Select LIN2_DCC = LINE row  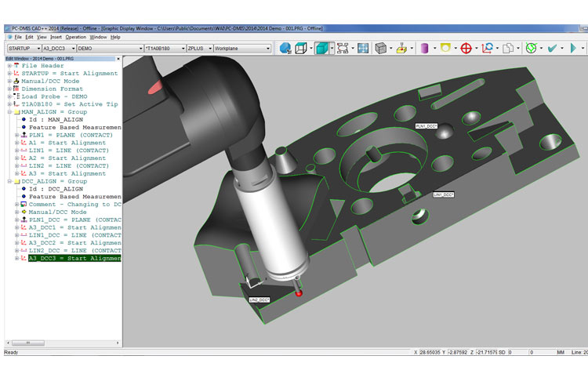(75, 250)
